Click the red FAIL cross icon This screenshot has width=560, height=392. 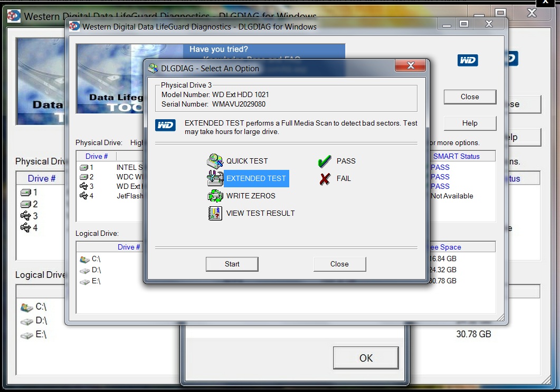pyautogui.click(x=325, y=178)
